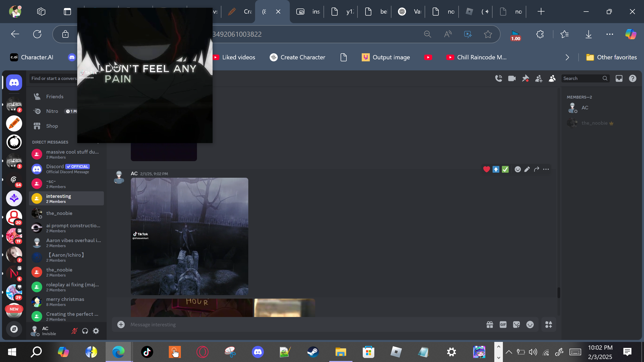Open the Chill Raincode bookmark

pyautogui.click(x=476, y=57)
